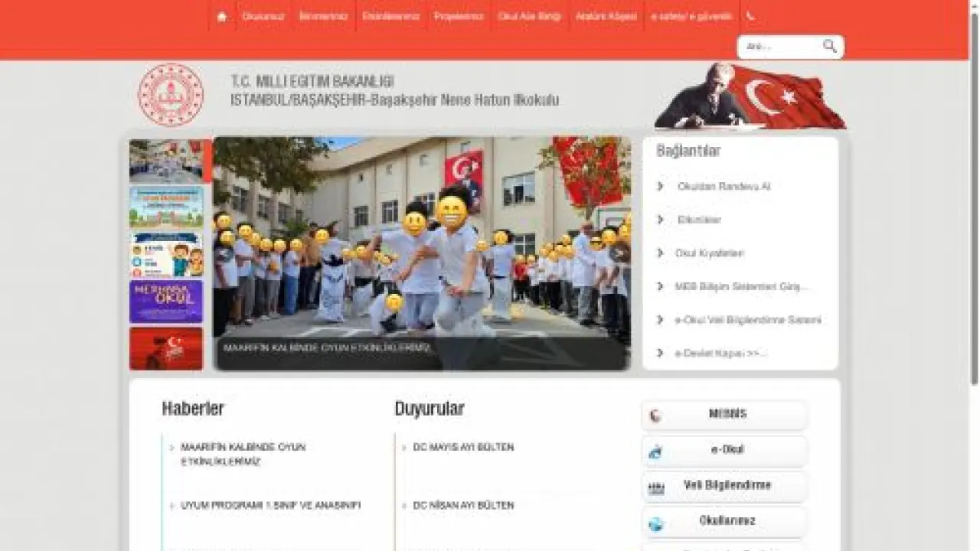Click the Veli Bilgilendirme button
Image resolution: width=980 pixels, height=551 pixels.
tap(724, 486)
